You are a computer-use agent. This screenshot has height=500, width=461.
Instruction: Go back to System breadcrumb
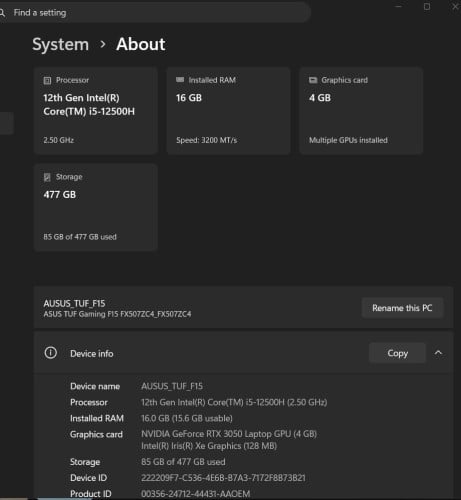click(61, 44)
